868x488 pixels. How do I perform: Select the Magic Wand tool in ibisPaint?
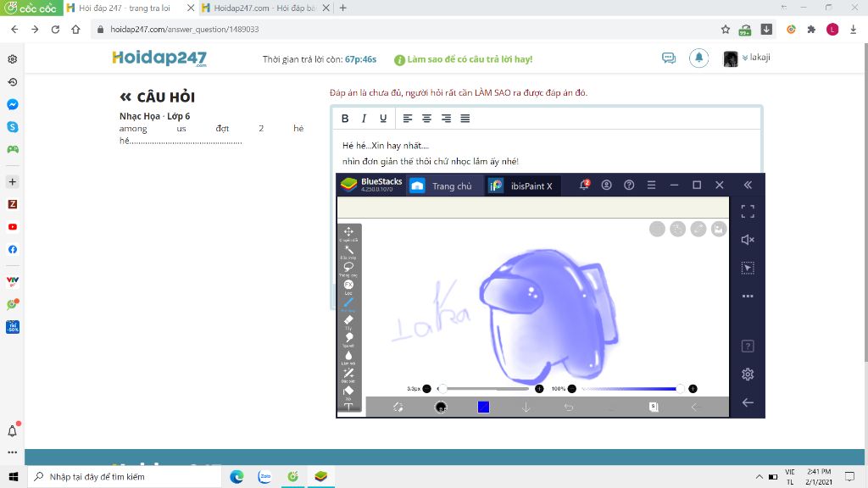pyautogui.click(x=348, y=250)
